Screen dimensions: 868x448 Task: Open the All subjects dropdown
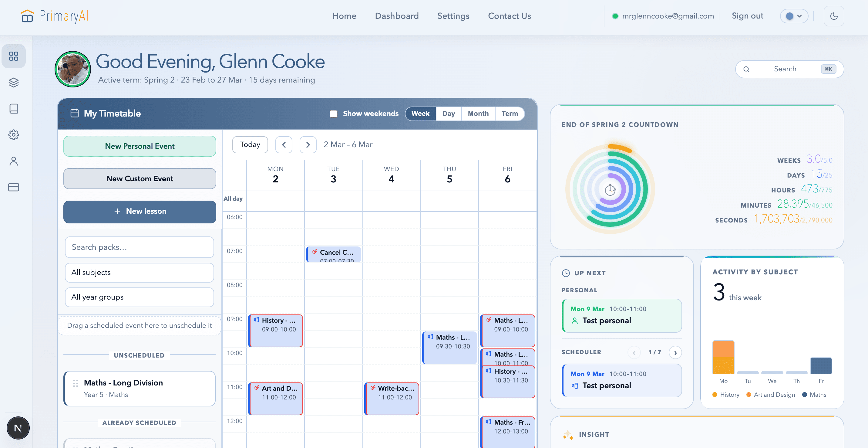(x=139, y=272)
